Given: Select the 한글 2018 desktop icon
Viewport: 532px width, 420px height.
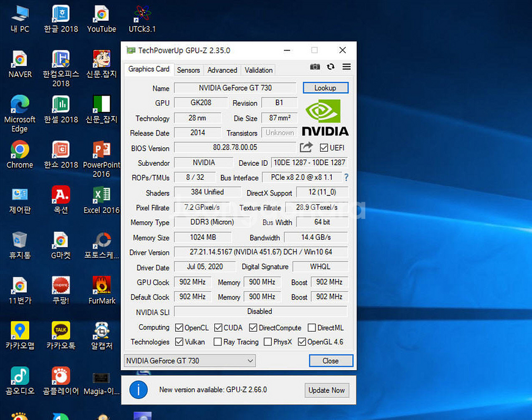Looking at the screenshot, I should point(61,19).
